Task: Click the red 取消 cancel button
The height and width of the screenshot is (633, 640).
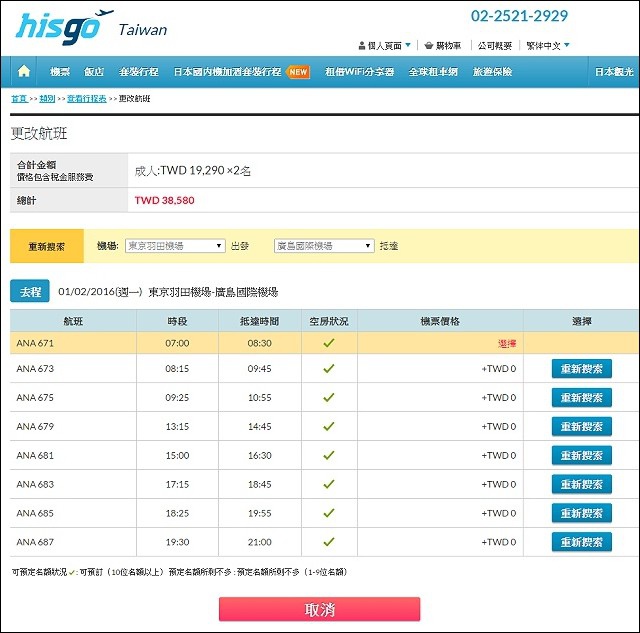Action: point(320,609)
